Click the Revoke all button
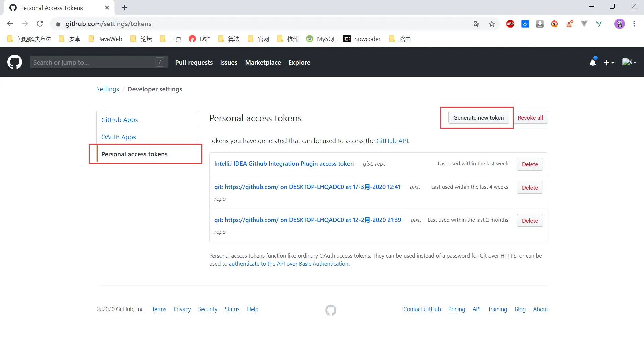This screenshot has height=345, width=644. click(x=530, y=118)
